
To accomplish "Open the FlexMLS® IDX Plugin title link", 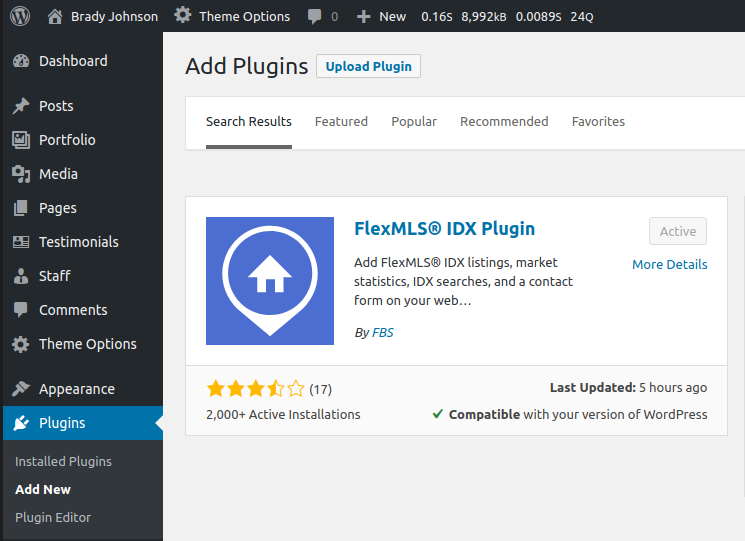I will point(445,228).
